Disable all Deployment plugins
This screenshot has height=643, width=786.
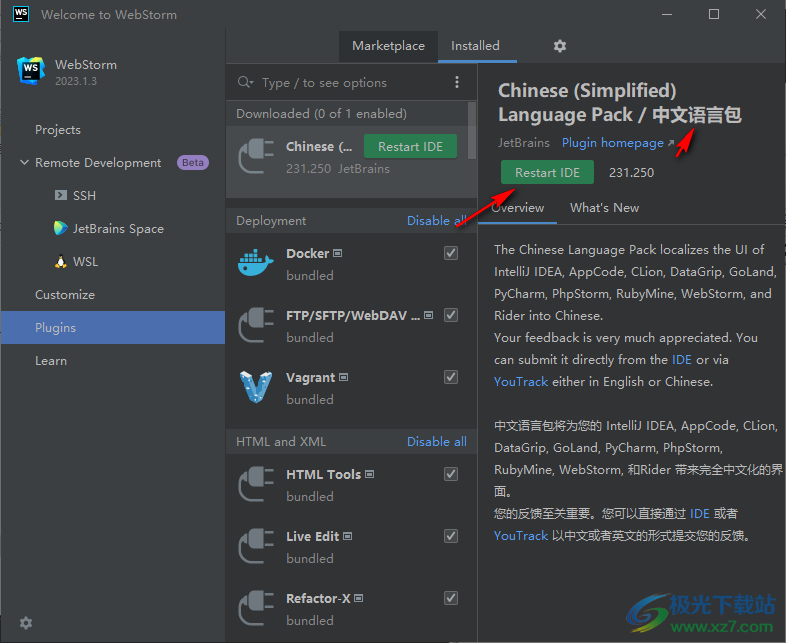436,221
